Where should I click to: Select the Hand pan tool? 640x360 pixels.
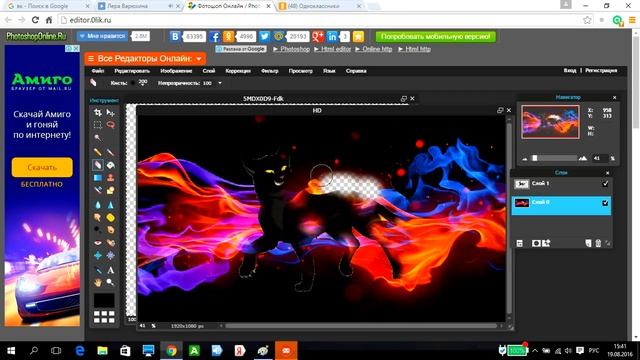98,282
